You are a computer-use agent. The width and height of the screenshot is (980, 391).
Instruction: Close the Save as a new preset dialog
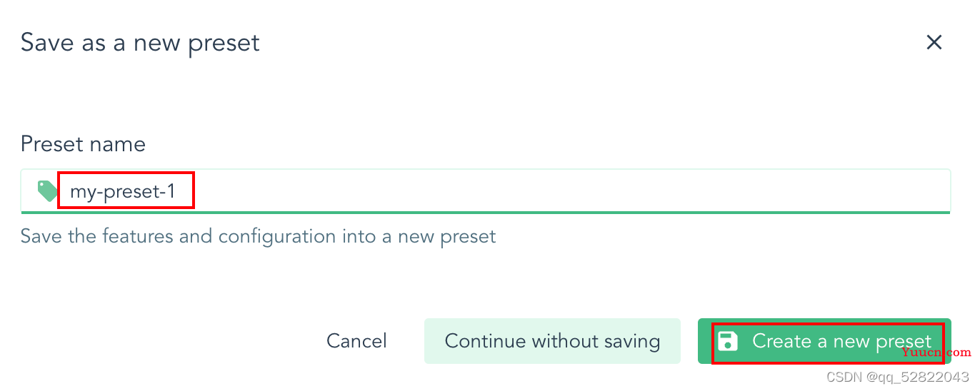point(934,43)
